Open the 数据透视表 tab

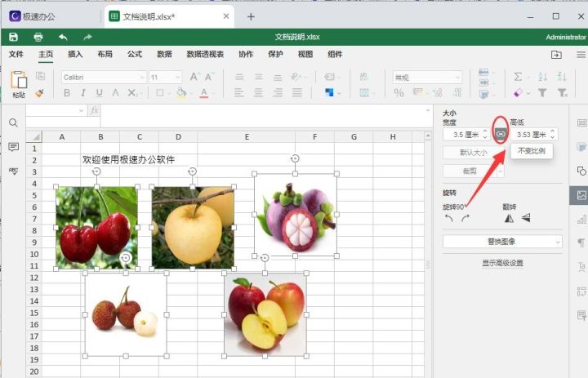click(205, 55)
